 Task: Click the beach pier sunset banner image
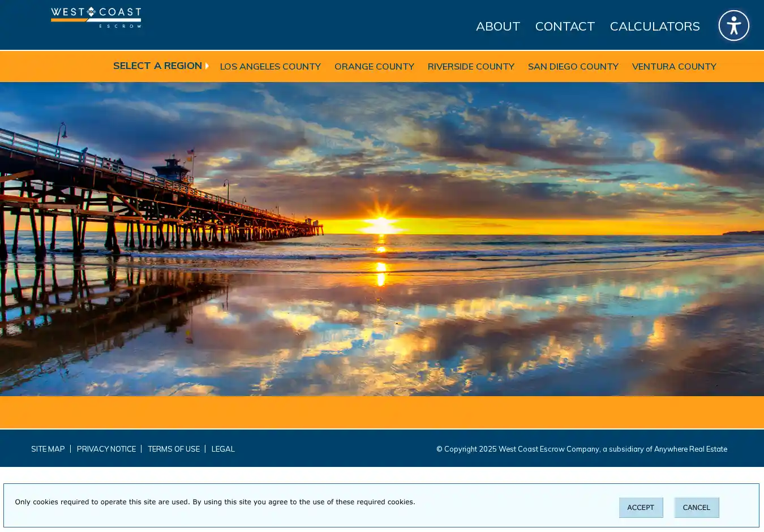point(382,239)
